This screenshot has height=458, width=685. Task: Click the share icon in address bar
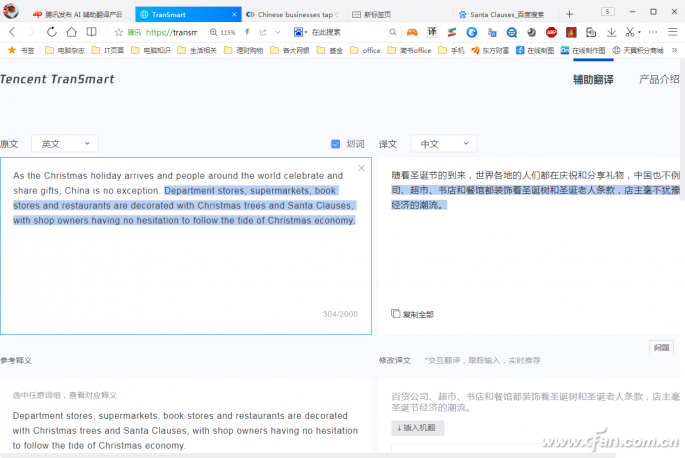click(263, 32)
